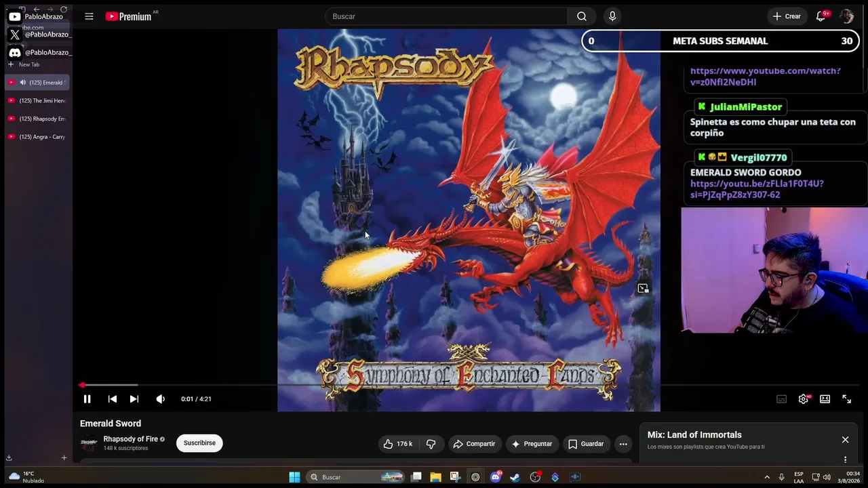Show hidden system tray icons
The height and width of the screenshot is (488, 868).
coord(767,477)
